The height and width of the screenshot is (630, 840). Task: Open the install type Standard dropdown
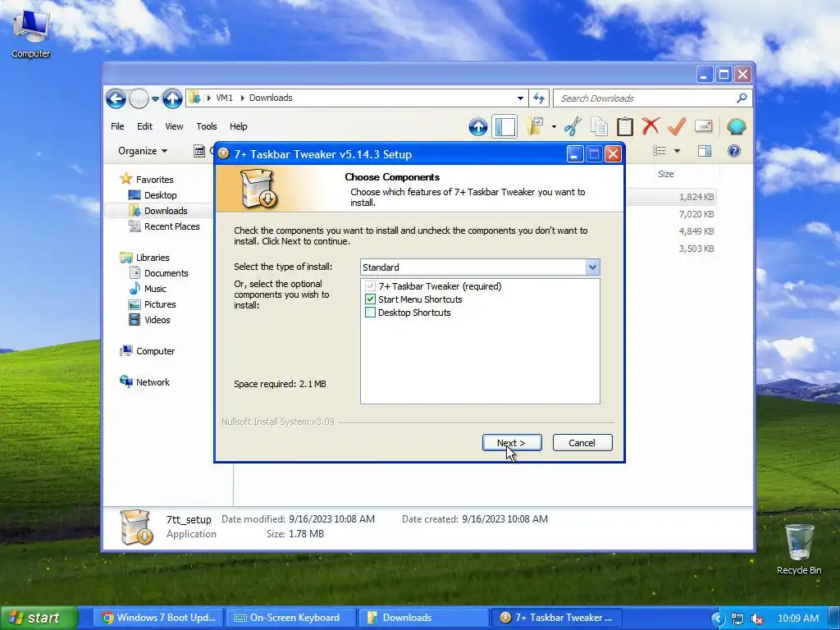pos(592,267)
